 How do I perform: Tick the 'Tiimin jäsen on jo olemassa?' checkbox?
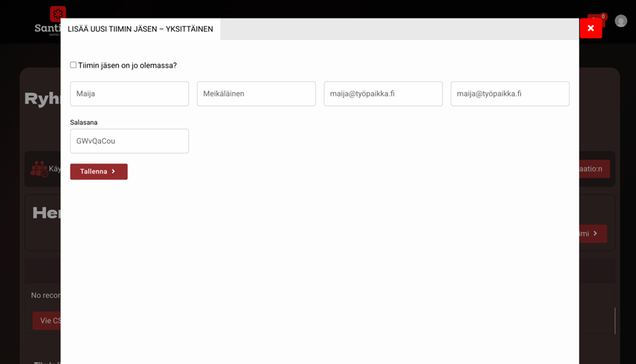click(x=73, y=65)
